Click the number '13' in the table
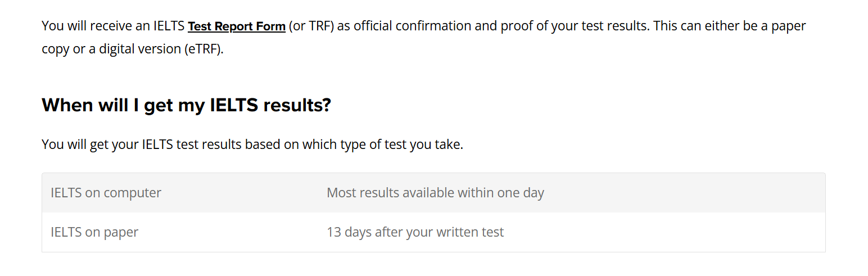The height and width of the screenshot is (276, 868). point(334,232)
